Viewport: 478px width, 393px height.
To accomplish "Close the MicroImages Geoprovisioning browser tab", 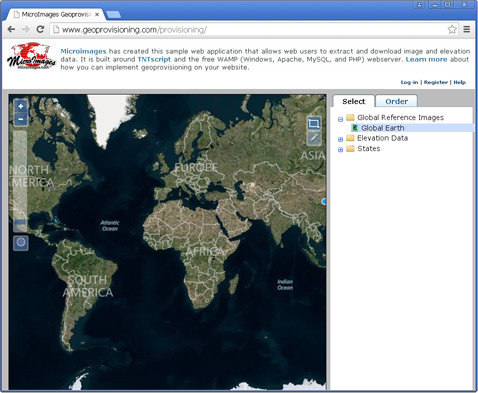I will pos(97,15).
